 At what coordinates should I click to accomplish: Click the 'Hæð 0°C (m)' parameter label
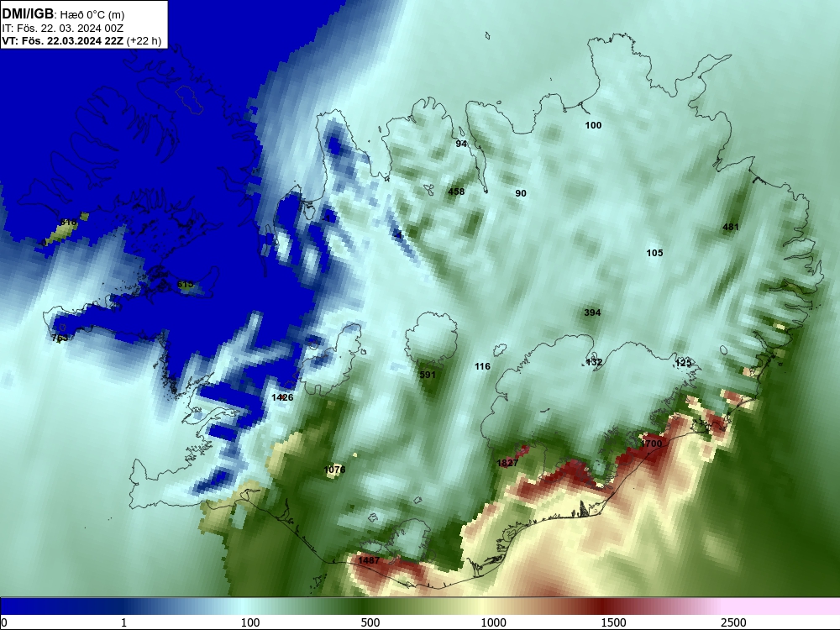92,15
